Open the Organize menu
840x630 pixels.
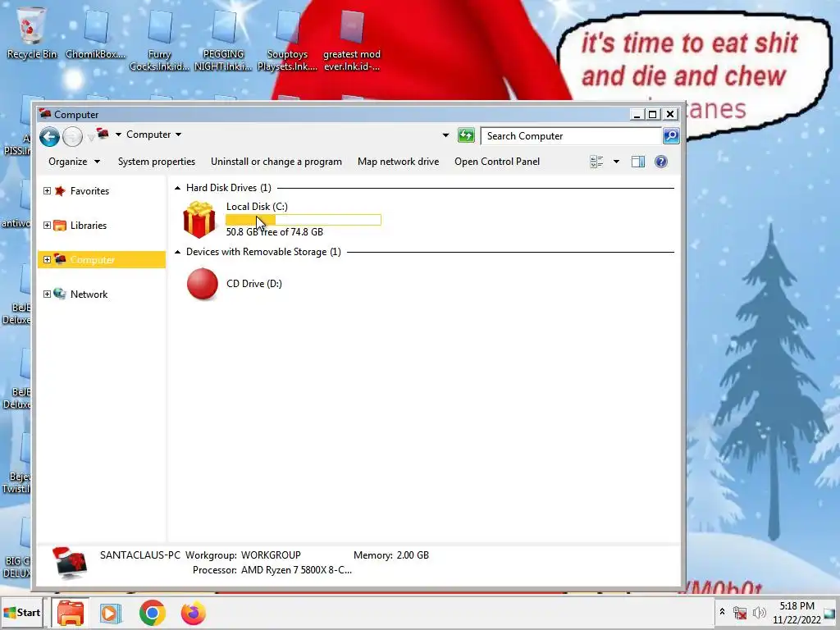[74, 162]
